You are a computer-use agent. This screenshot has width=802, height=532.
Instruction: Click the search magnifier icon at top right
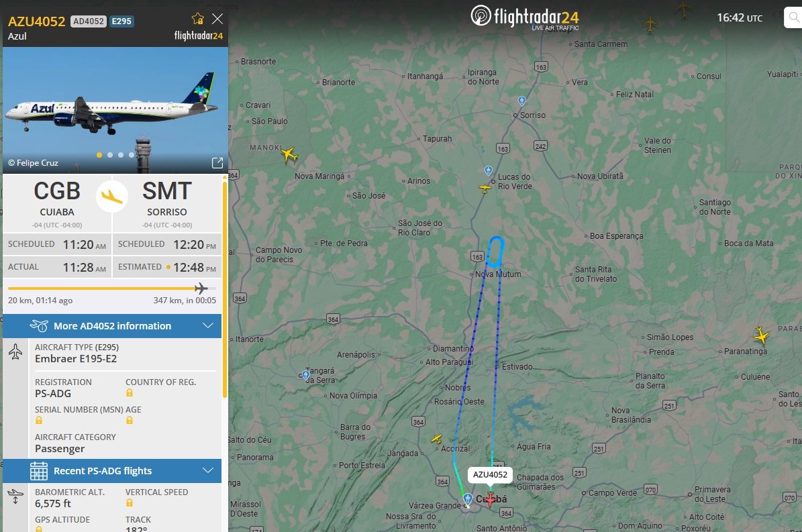click(793, 18)
